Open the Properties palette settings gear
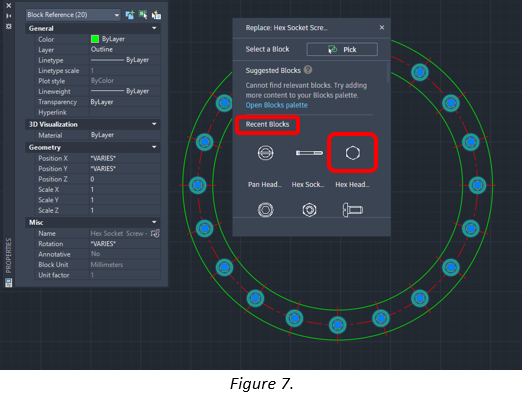This screenshot has width=522, height=395. click(x=9, y=26)
